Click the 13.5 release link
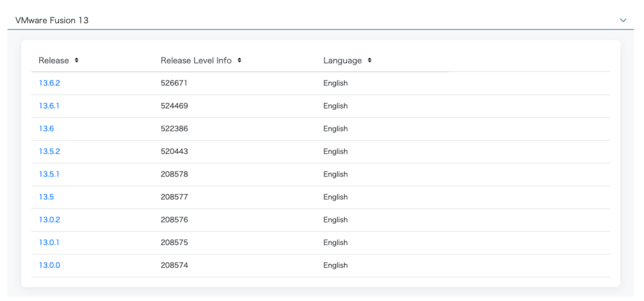 click(x=46, y=197)
